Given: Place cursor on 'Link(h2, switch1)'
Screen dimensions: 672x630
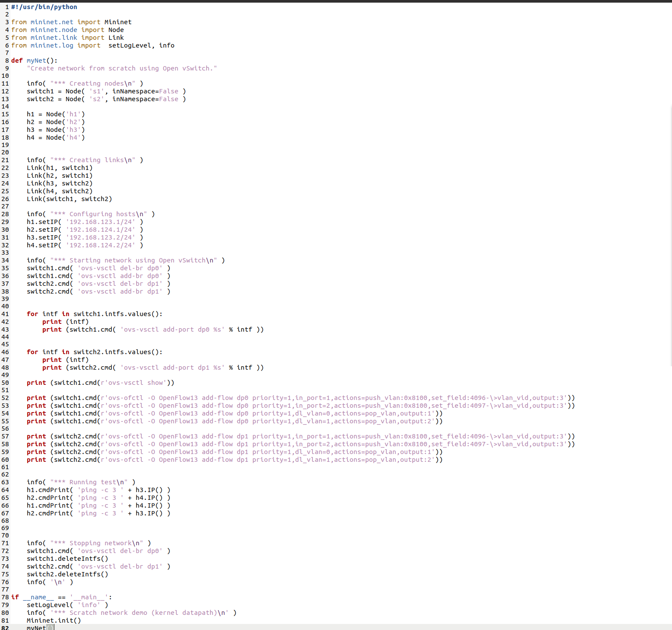Looking at the screenshot, I should tap(60, 176).
